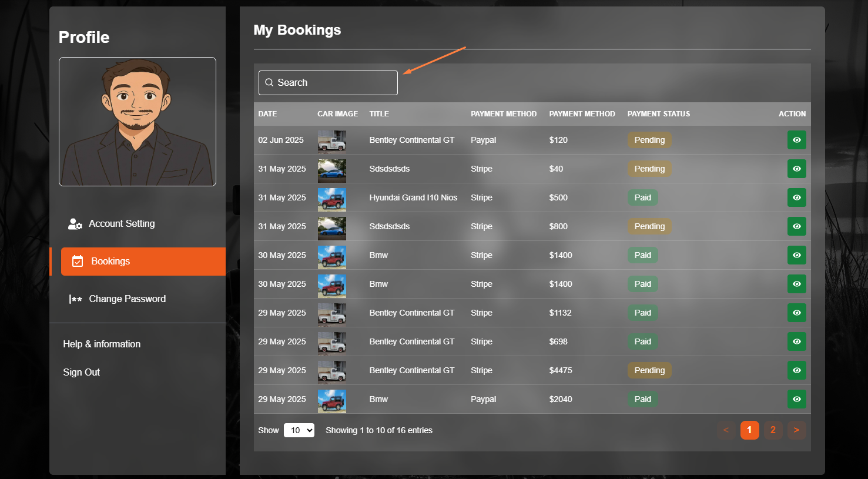
Task: View details of the 02 Jun 2025 booking
Action: coord(796,140)
